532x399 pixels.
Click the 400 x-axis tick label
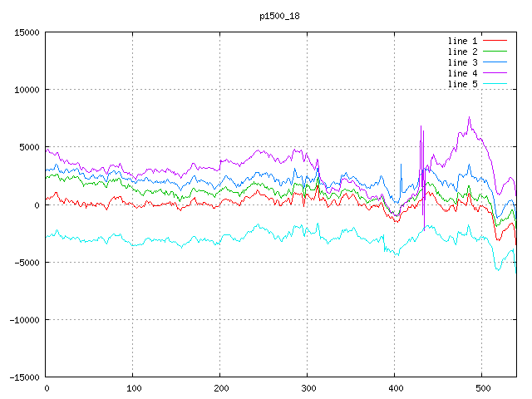(x=395, y=388)
